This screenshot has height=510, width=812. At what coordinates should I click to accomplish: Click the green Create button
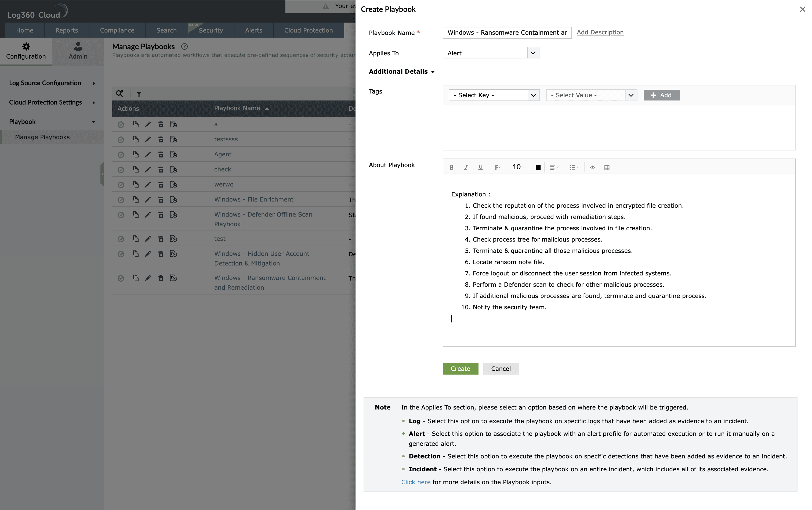[x=461, y=369]
